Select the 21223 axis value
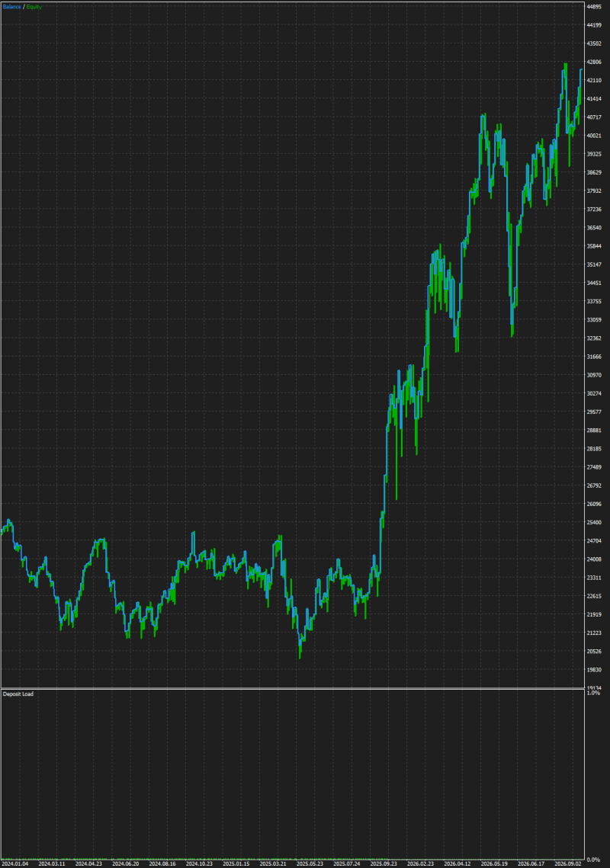 pyautogui.click(x=594, y=633)
